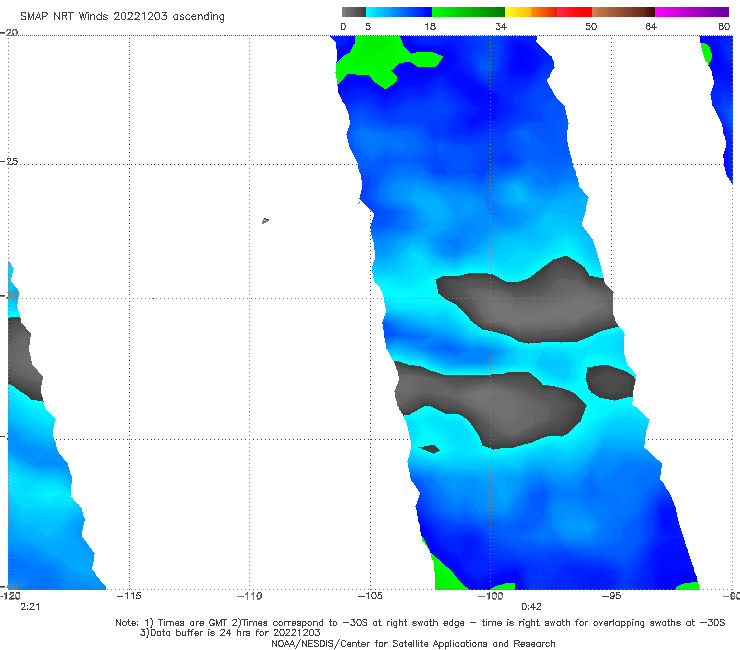Click the swath time label '0:42'
The width and height of the screenshot is (740, 650).
531,607
